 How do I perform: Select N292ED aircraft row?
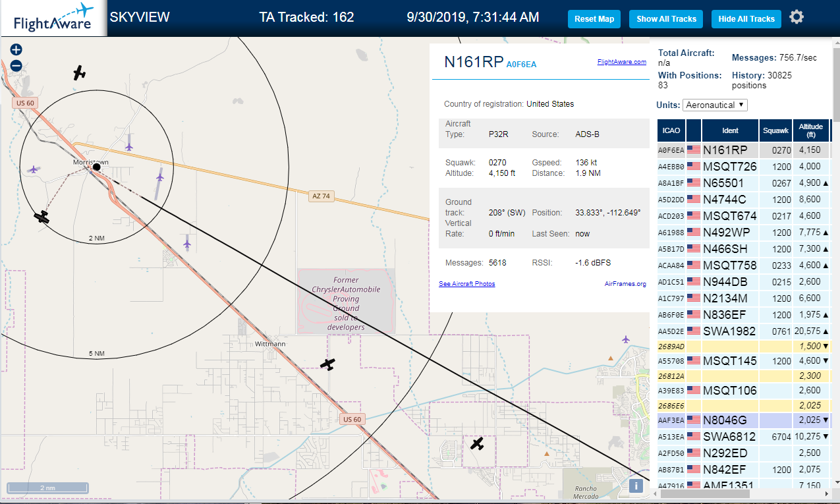pos(744,453)
